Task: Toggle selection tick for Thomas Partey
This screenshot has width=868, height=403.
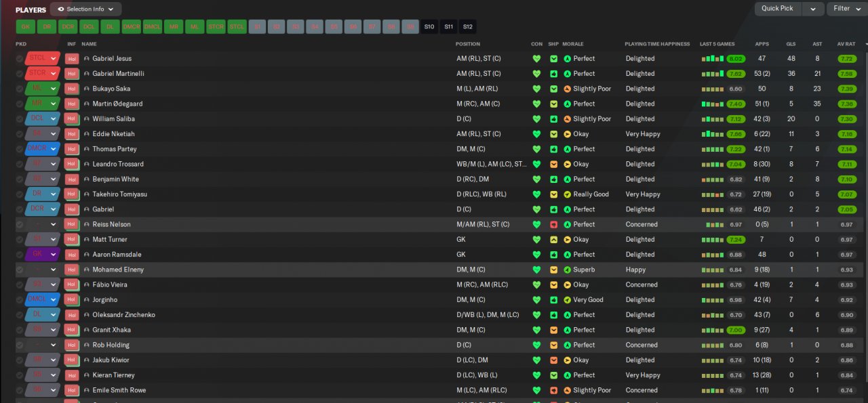Action: [x=20, y=149]
